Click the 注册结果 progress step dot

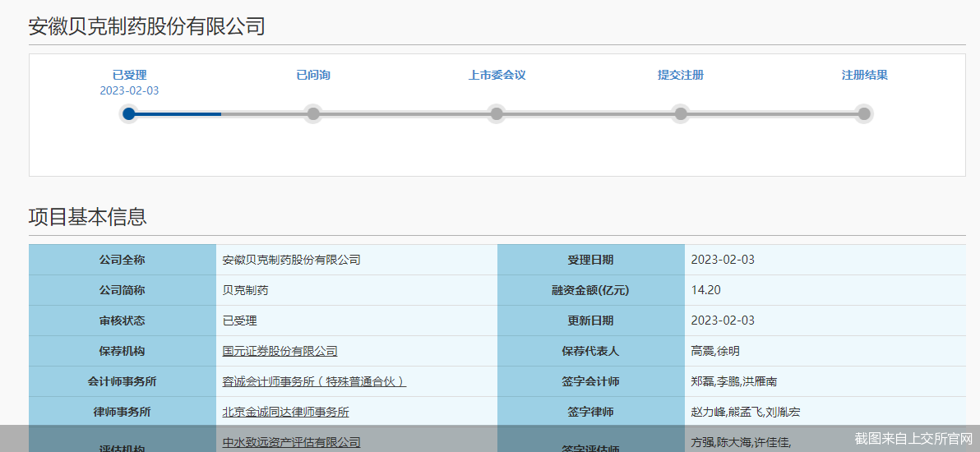(863, 114)
